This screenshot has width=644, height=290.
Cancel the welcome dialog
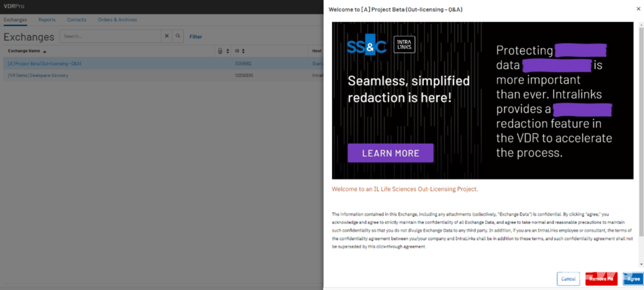[x=568, y=279]
